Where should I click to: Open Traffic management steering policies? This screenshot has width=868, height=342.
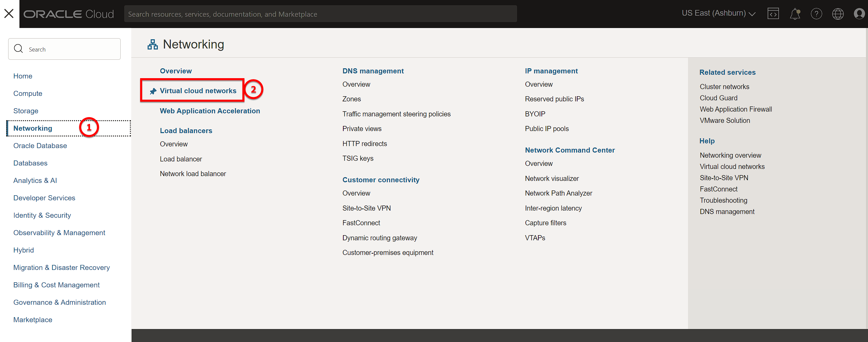click(396, 114)
